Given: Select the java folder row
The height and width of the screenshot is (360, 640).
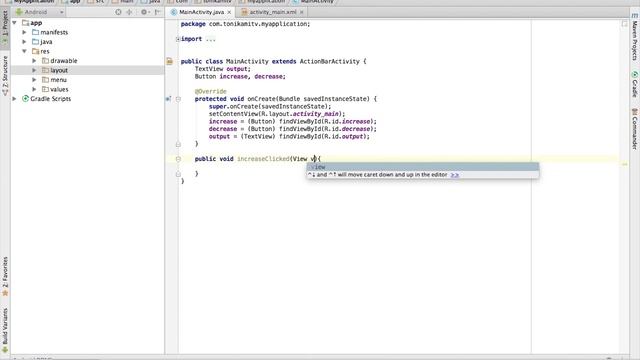Looking at the screenshot, I should coord(87,42).
